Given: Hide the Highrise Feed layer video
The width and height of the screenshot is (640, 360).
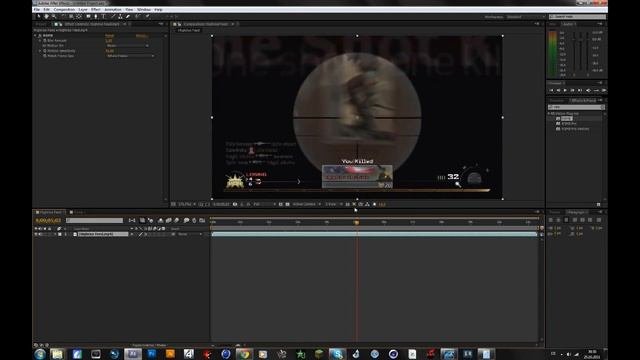Looking at the screenshot, I should [36, 234].
